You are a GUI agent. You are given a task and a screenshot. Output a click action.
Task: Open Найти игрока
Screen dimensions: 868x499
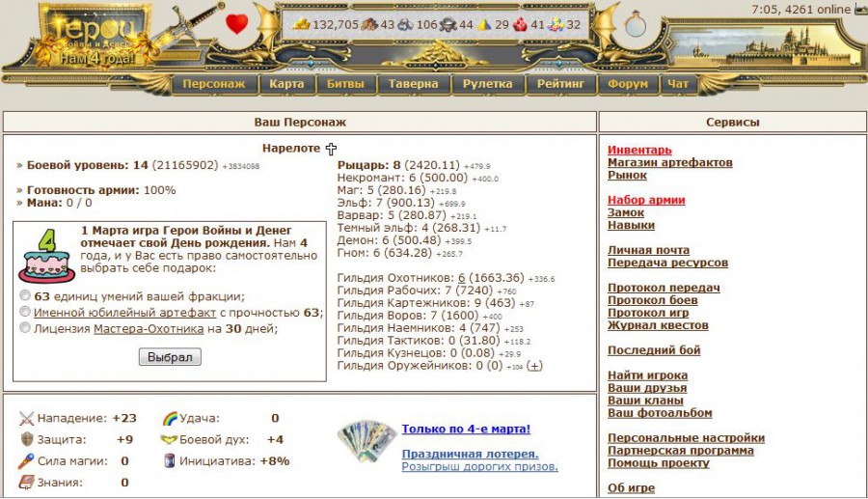[648, 375]
